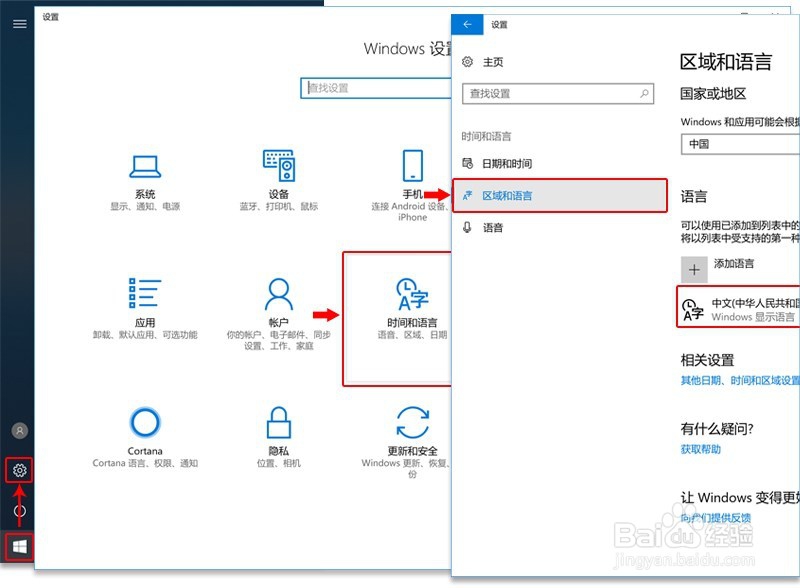Click the 区域和语言 page heading
800x588 pixels.
726,62
